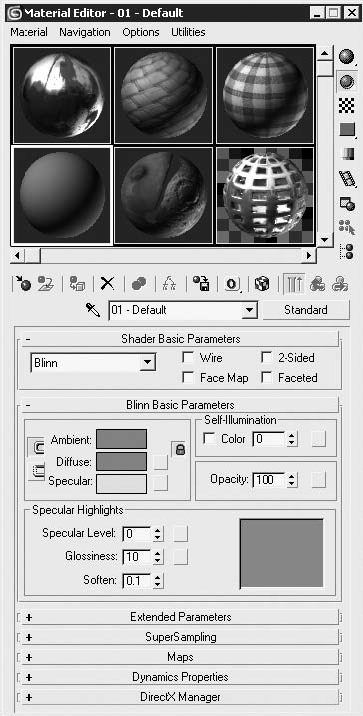Click the Standard material type button
Viewport: 363px width, 716px height.
point(306,310)
